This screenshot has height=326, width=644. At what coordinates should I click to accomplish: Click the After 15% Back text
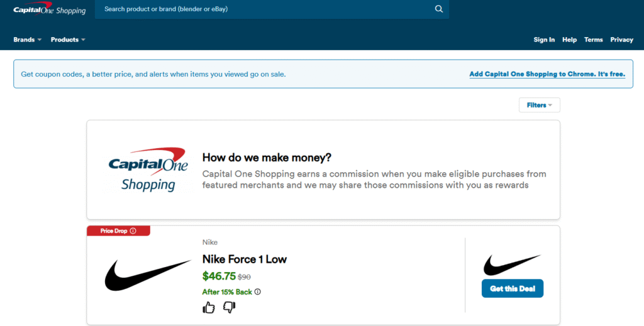point(227,292)
